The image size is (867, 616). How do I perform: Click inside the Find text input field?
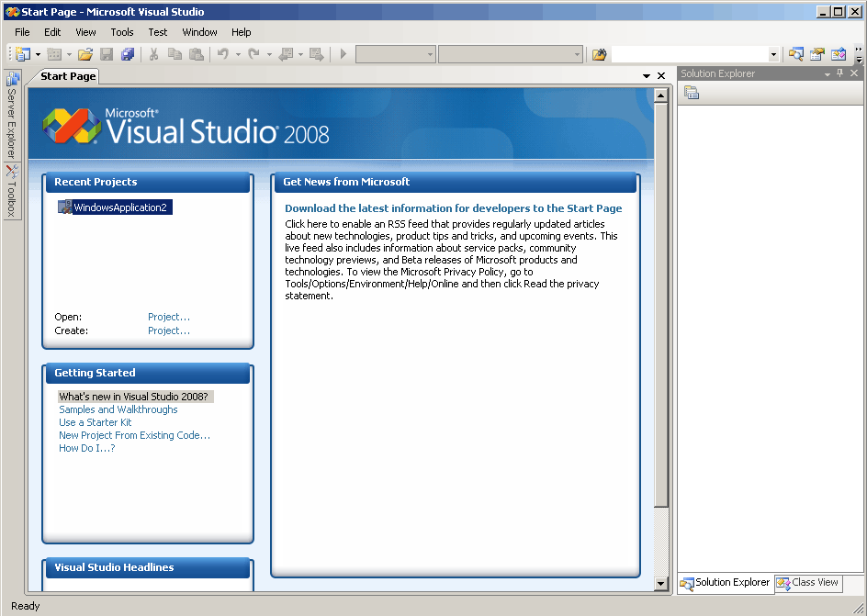point(690,54)
